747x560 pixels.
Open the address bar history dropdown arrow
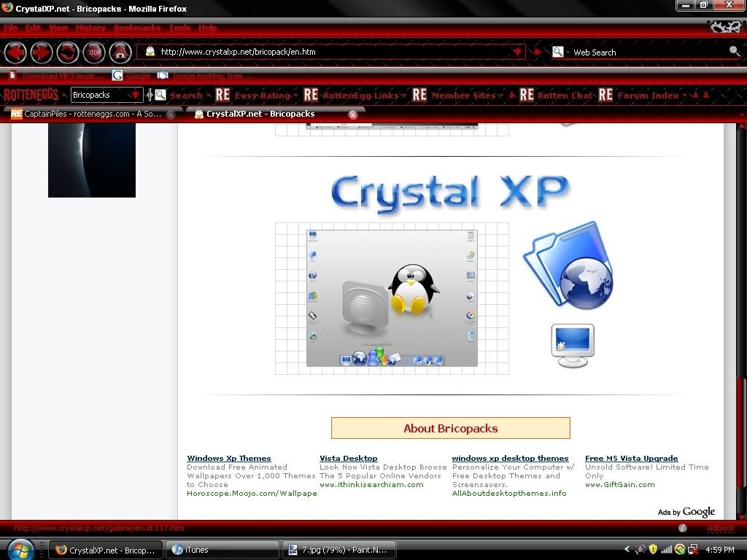pos(517,52)
